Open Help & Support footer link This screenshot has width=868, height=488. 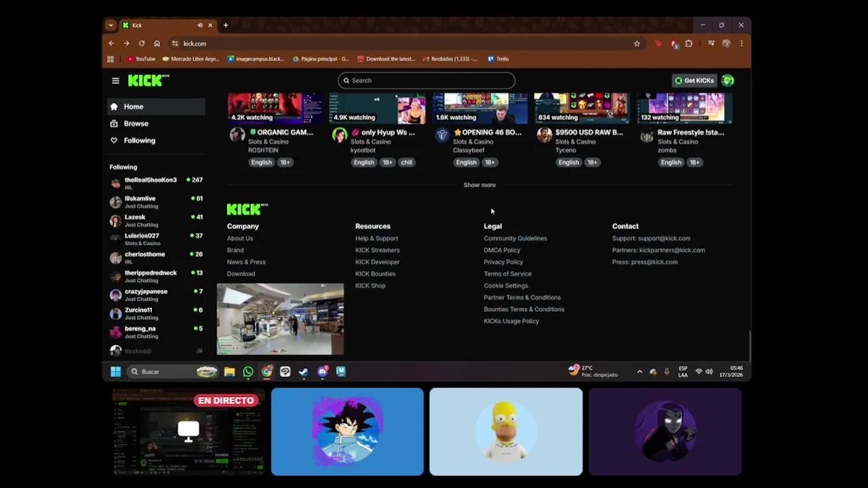(x=376, y=239)
